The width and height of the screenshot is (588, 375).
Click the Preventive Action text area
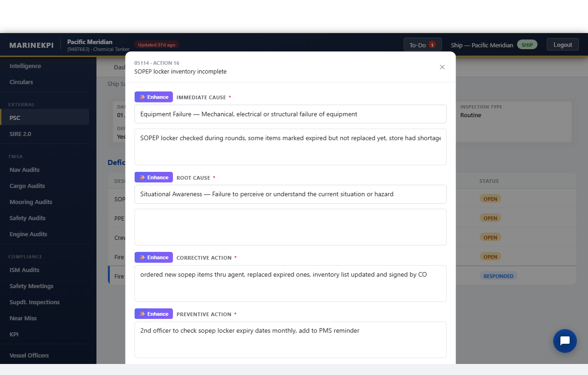290,340
